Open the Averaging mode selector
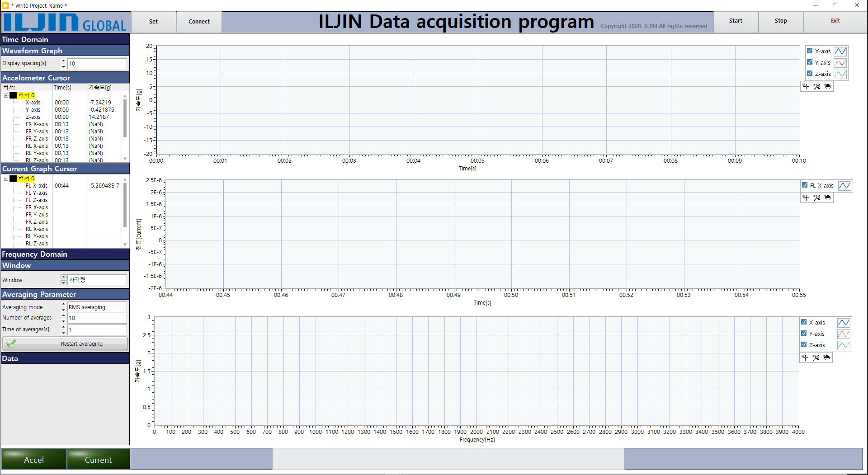Image resolution: width=868 pixels, height=475 pixels. (x=97, y=307)
